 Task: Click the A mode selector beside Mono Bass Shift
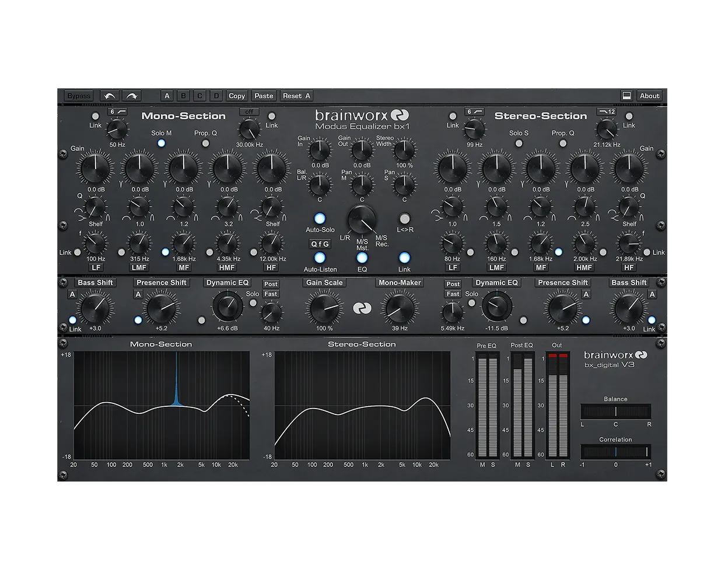coord(72,294)
